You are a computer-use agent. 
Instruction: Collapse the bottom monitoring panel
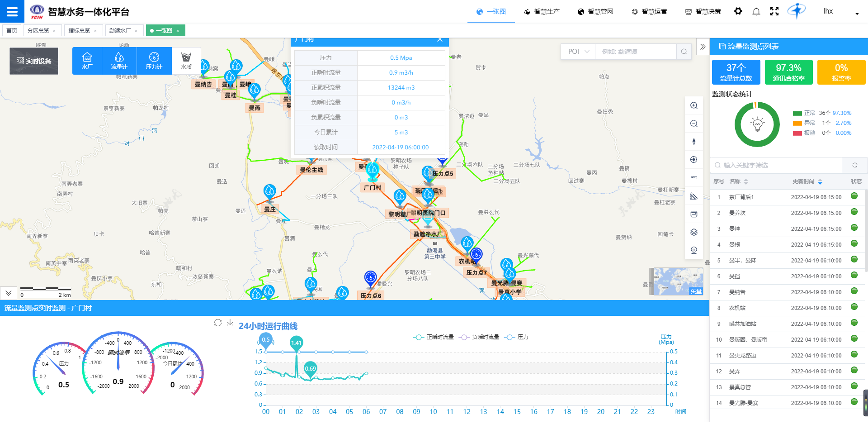[x=8, y=293]
